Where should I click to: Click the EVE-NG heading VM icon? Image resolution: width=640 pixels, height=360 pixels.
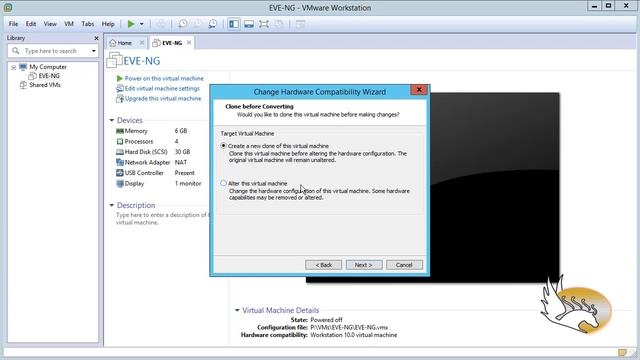(x=114, y=60)
